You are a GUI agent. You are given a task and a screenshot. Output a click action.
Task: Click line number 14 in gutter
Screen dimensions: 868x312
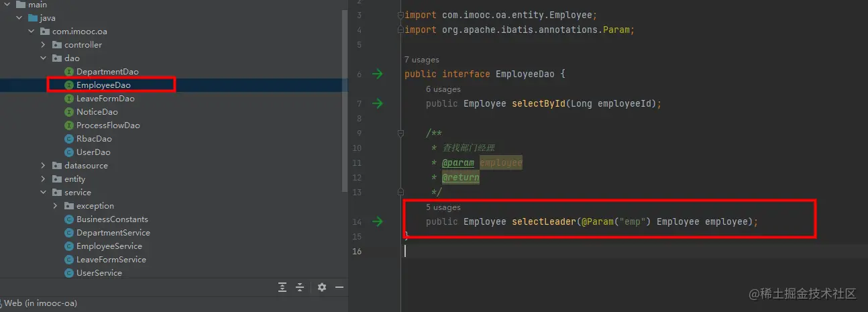click(x=357, y=221)
